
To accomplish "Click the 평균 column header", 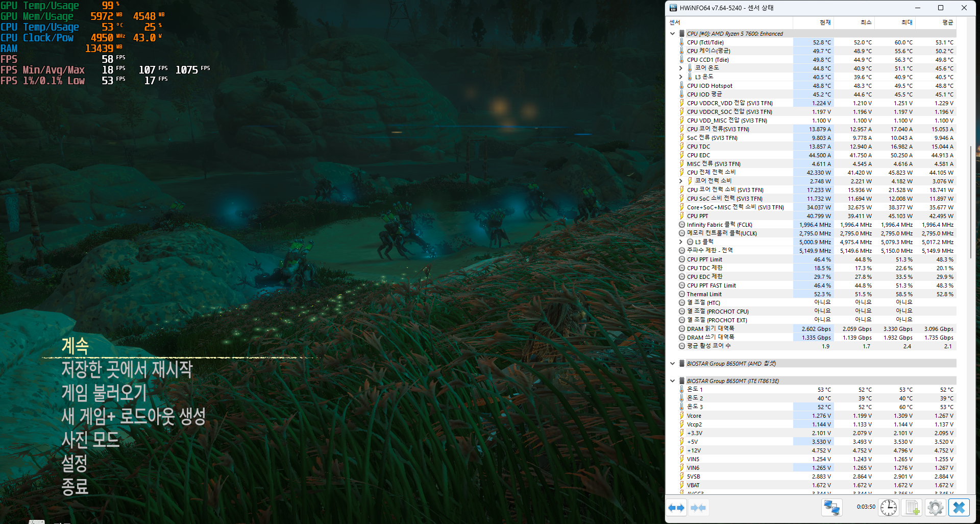I will pyautogui.click(x=936, y=22).
